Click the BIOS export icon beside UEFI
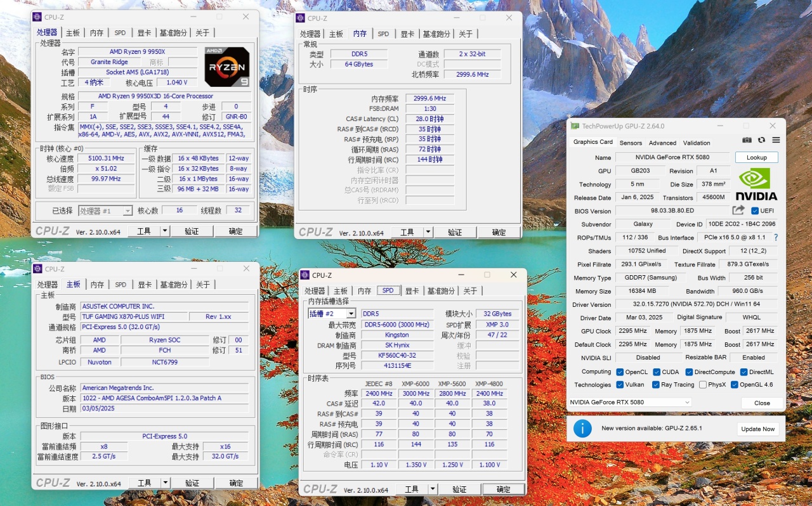Viewport: 812px width, 506px height. coord(738,210)
